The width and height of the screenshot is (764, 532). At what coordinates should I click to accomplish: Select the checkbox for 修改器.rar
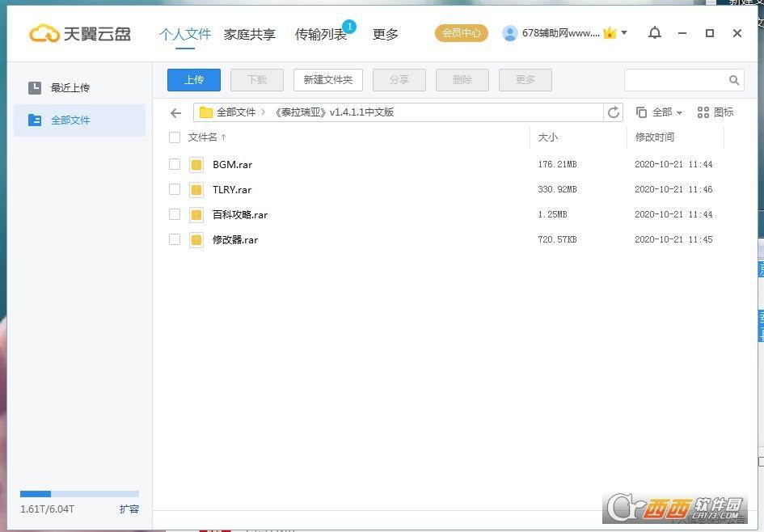(x=175, y=239)
